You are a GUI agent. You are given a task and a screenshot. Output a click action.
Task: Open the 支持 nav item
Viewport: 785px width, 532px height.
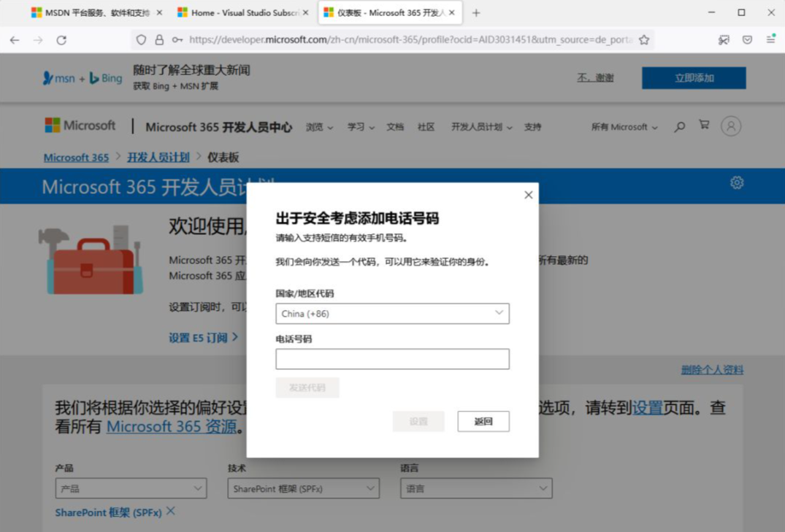click(532, 127)
